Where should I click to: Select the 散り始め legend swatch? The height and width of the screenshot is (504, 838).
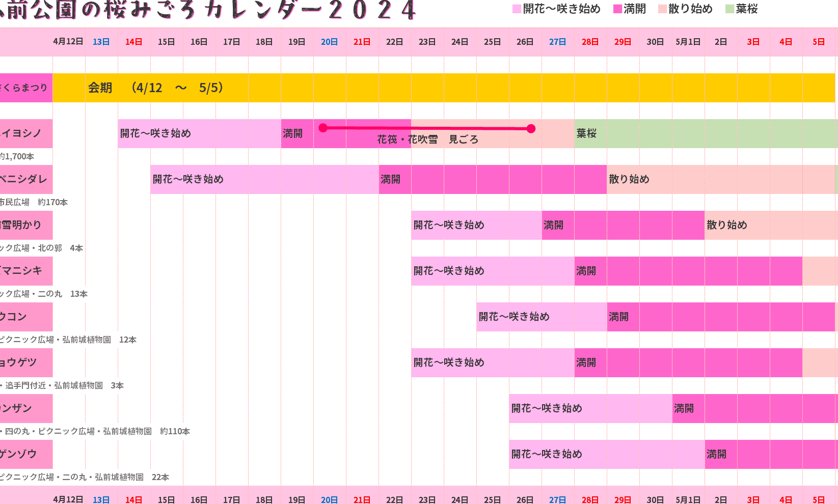coord(662,9)
